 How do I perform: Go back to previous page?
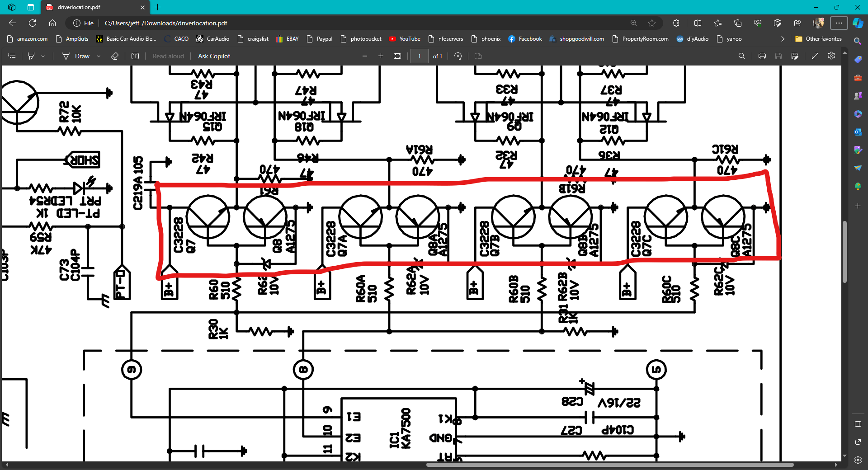click(13, 23)
